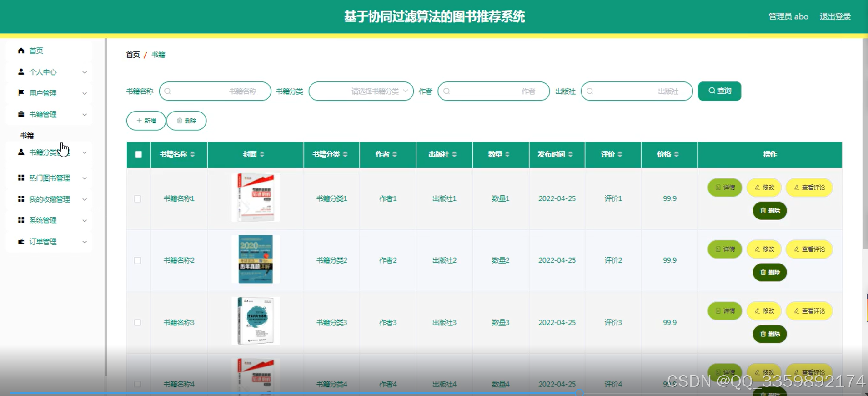Open the 请选择书籍分类 dropdown
Viewport: 868px width, 396px height.
coord(361,91)
